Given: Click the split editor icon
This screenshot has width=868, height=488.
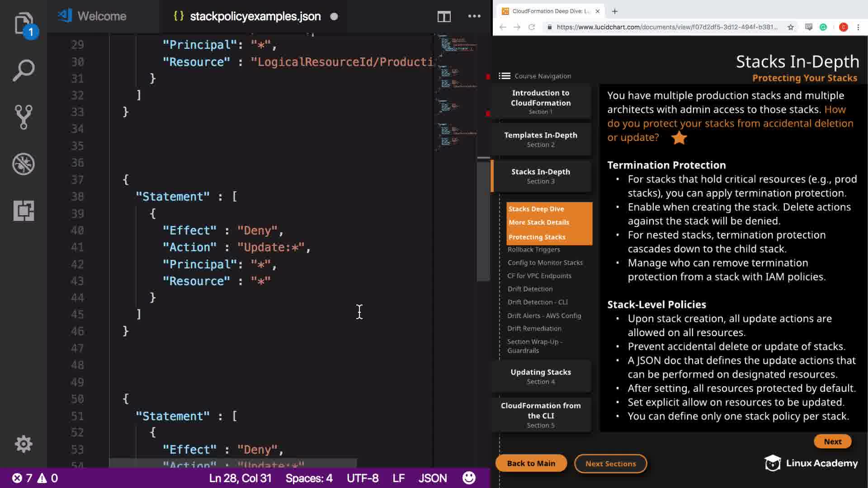Looking at the screenshot, I should pos(443,17).
